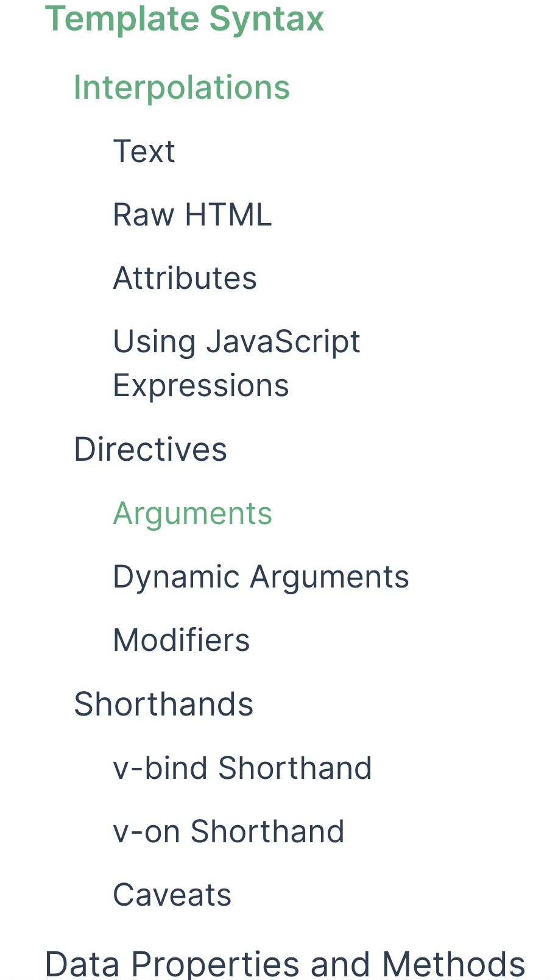Open the Text subsection
The width and height of the screenshot is (558, 980).
tap(144, 151)
